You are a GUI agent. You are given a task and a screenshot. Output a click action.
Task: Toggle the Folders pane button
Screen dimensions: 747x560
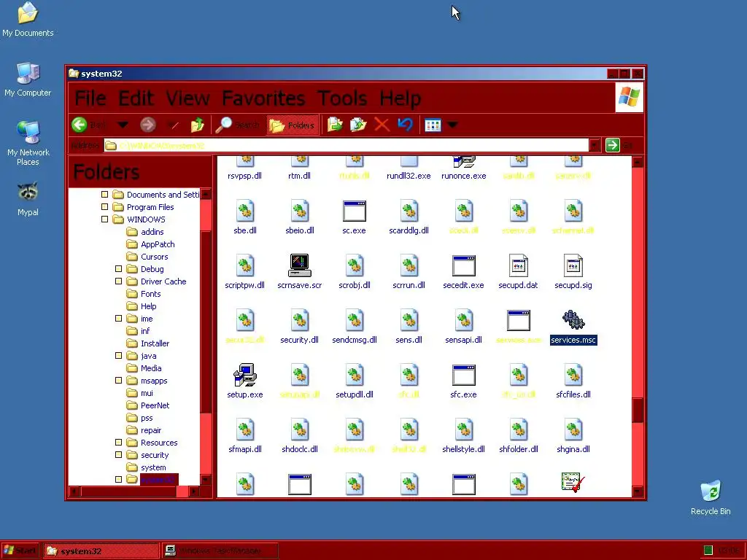click(x=292, y=125)
